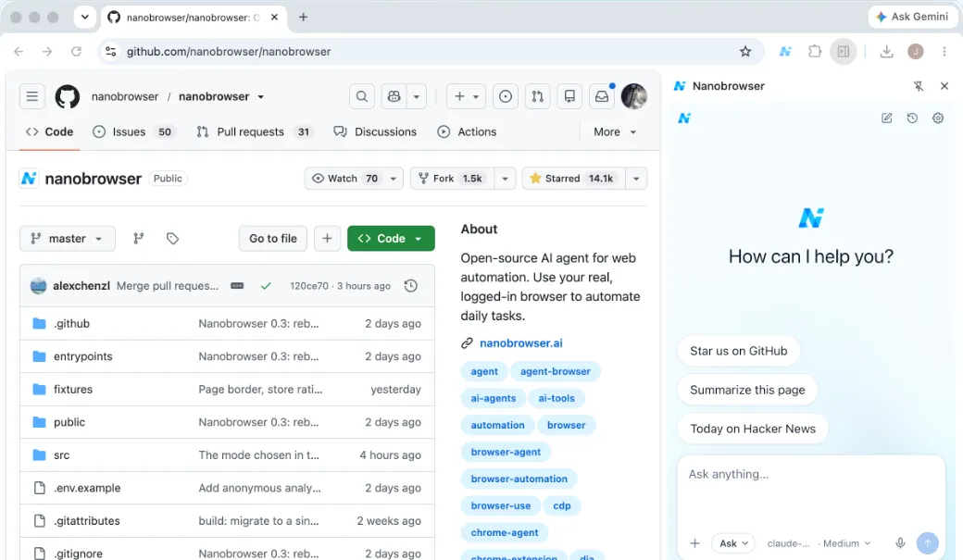This screenshot has height=560, width=963.
Task: Bookmark this page with the star icon
Action: (x=745, y=52)
